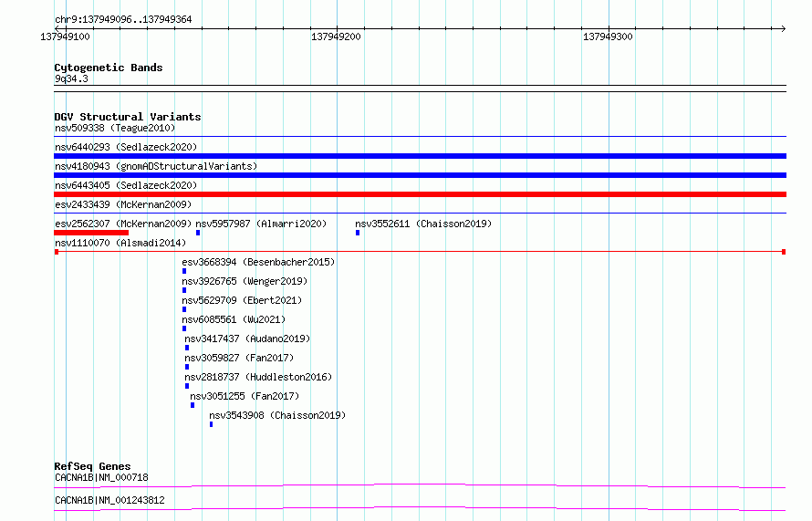
Task: Select the magenta CACNA1B NM_001243812 gene line
Action: point(420,508)
